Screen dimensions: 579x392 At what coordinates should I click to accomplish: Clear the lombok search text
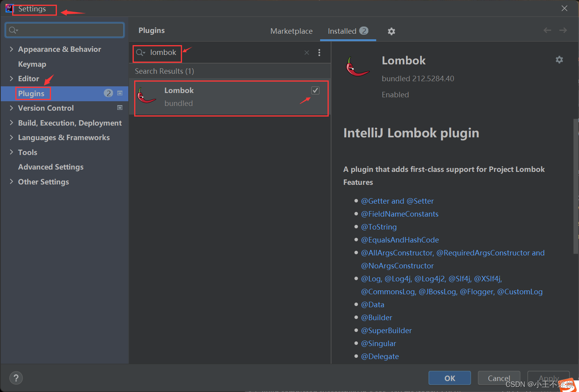307,53
